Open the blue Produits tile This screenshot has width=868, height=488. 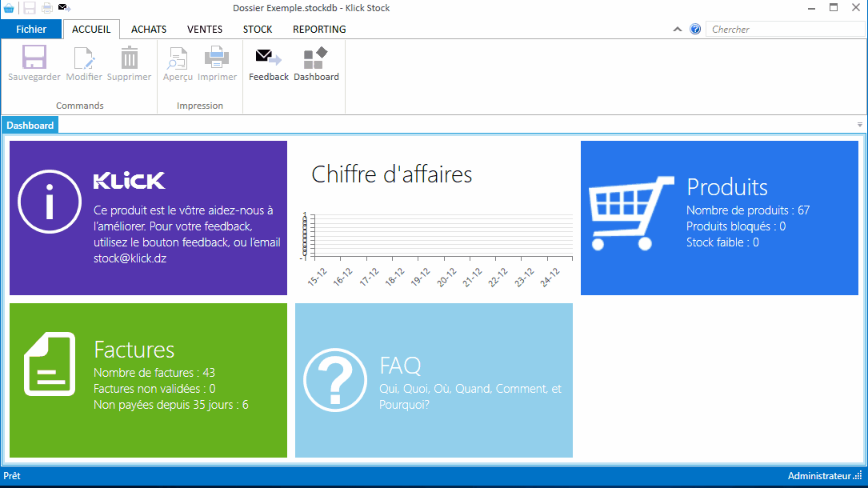pyautogui.click(x=719, y=218)
